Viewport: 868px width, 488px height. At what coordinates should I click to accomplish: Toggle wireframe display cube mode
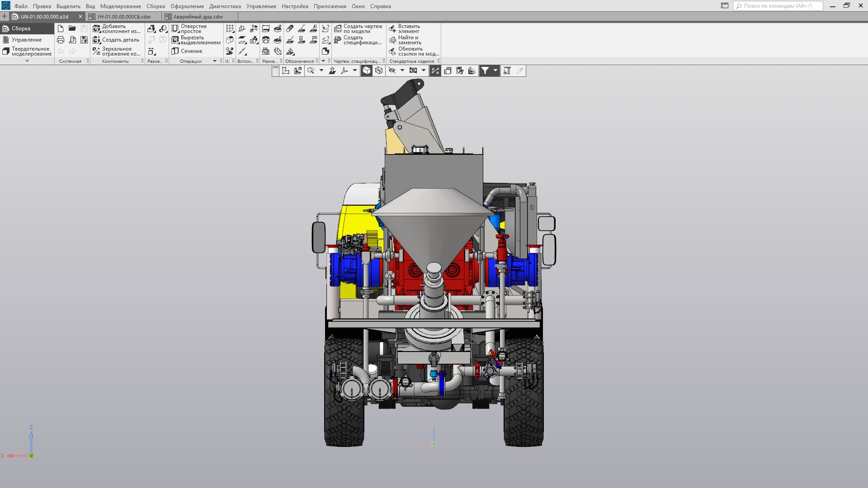click(x=379, y=70)
